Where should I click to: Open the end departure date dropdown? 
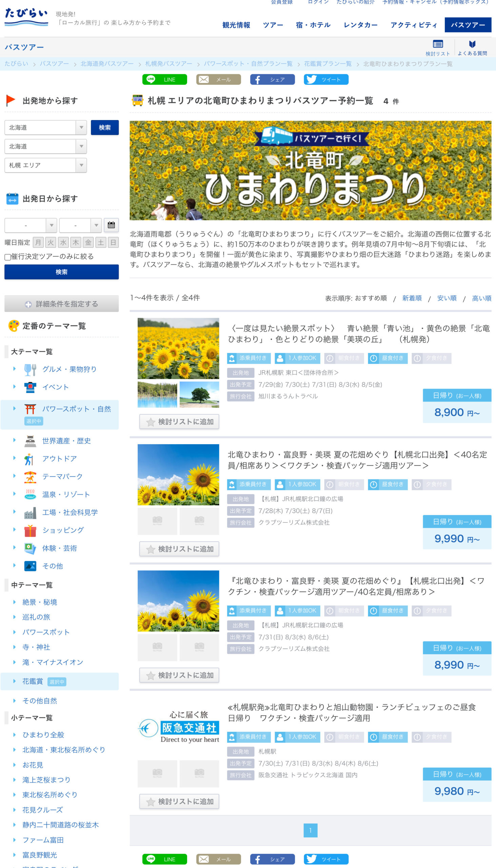(80, 225)
